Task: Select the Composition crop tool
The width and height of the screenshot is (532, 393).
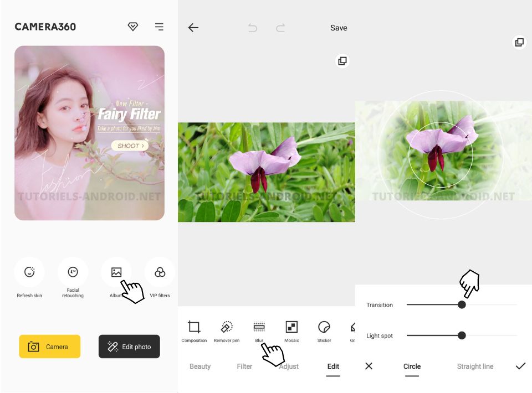Action: coord(194,331)
